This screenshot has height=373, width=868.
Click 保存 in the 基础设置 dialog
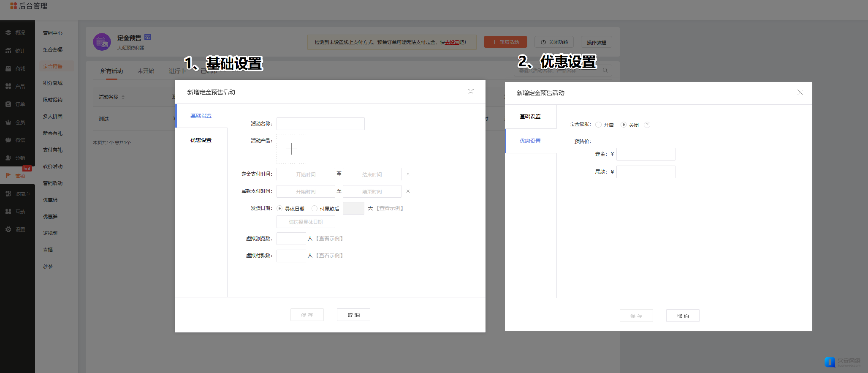pos(307,315)
